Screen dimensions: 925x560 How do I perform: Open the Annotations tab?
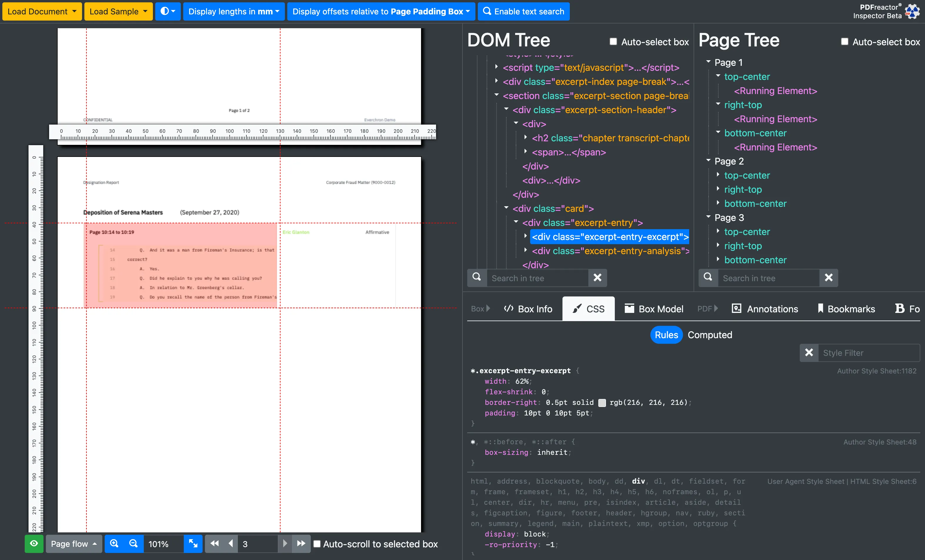[765, 309]
